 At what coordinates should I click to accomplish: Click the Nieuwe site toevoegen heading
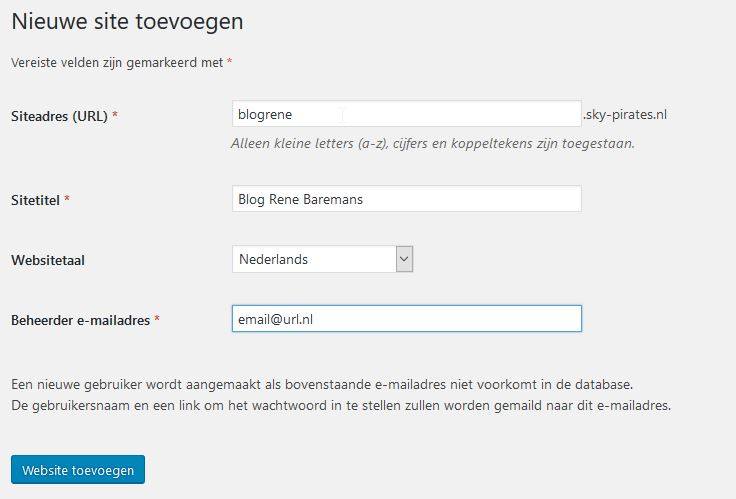click(x=127, y=21)
